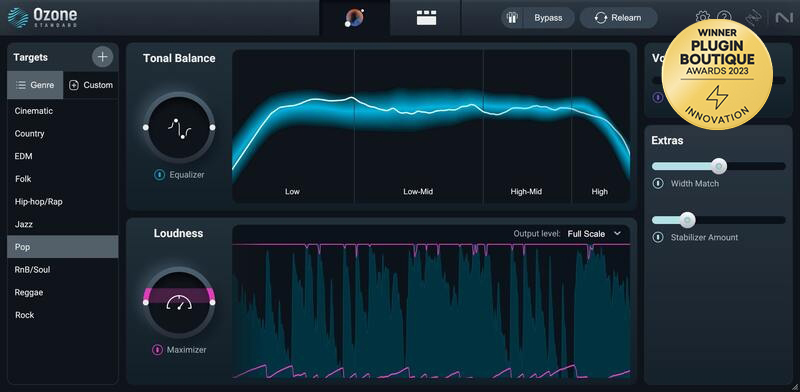
Task: Open the Maximizer module label
Action: click(x=187, y=350)
